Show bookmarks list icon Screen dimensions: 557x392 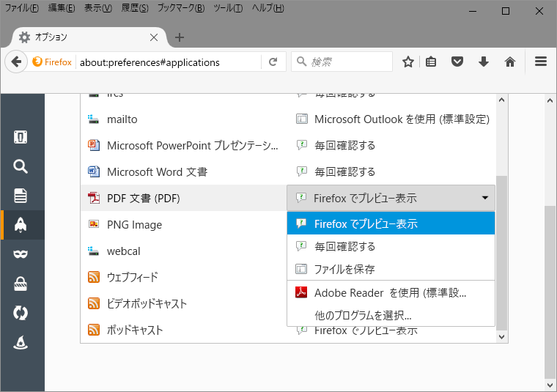[431, 62]
